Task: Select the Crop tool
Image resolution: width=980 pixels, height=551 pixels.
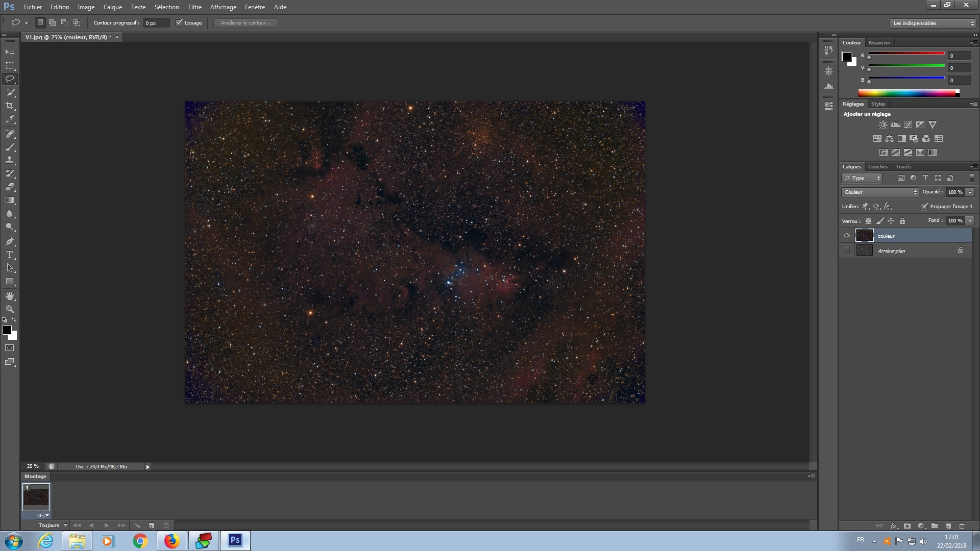Action: tap(10, 106)
